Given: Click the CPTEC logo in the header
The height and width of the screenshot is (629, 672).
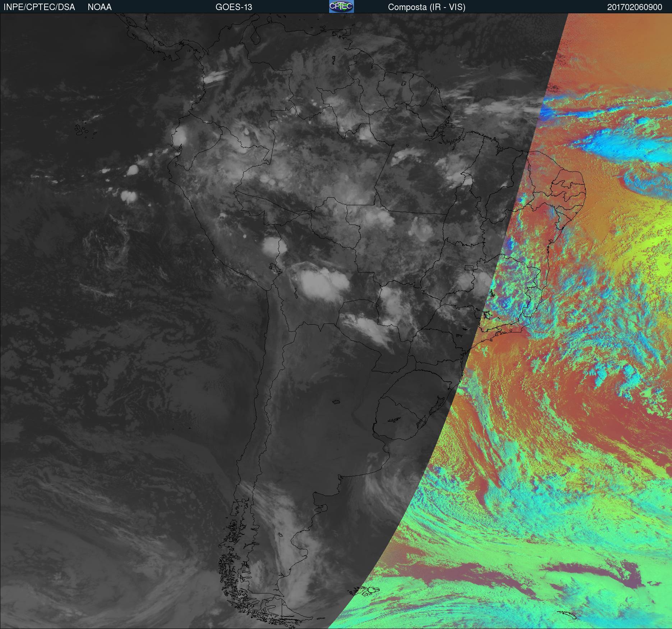Looking at the screenshot, I should 341,6.
